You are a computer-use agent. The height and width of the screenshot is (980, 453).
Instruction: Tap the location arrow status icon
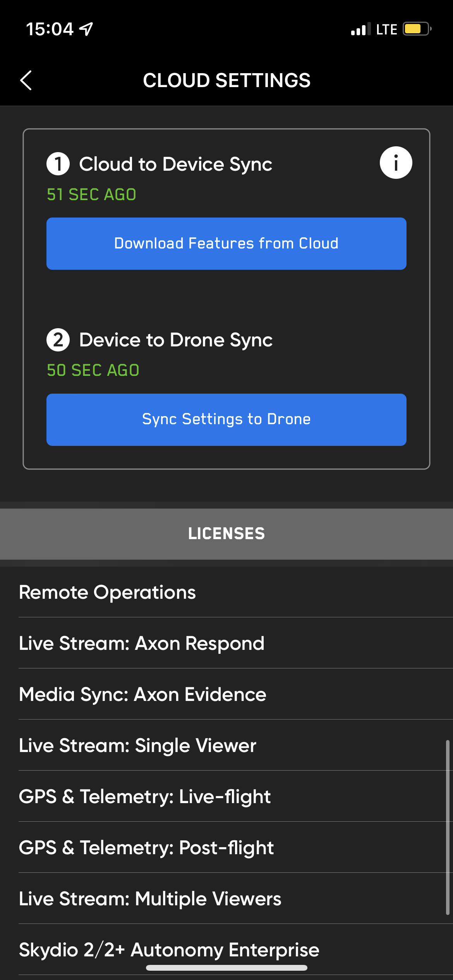tap(86, 29)
